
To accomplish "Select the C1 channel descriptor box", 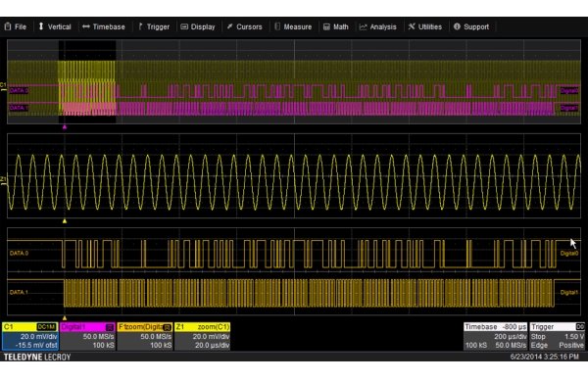I will pos(30,336).
